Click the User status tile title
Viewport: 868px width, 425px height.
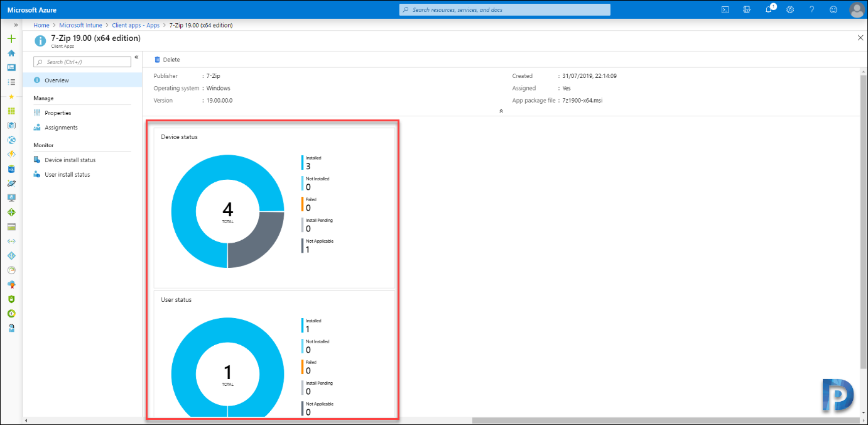(x=176, y=300)
